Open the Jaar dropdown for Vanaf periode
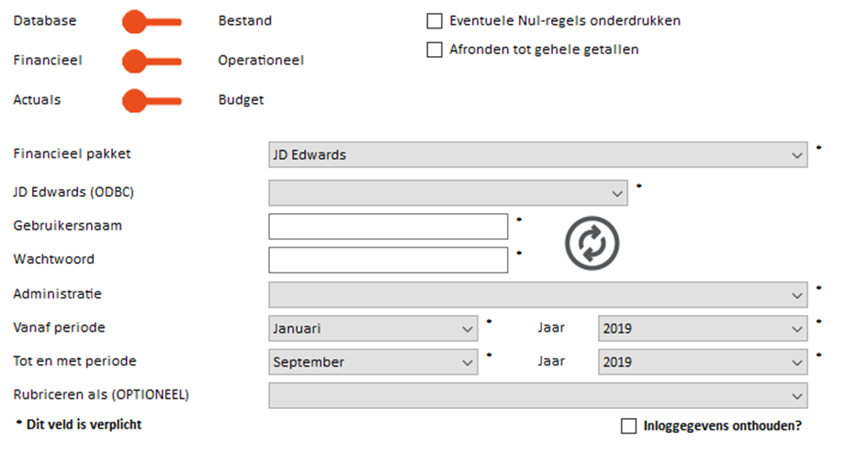 coord(703,328)
